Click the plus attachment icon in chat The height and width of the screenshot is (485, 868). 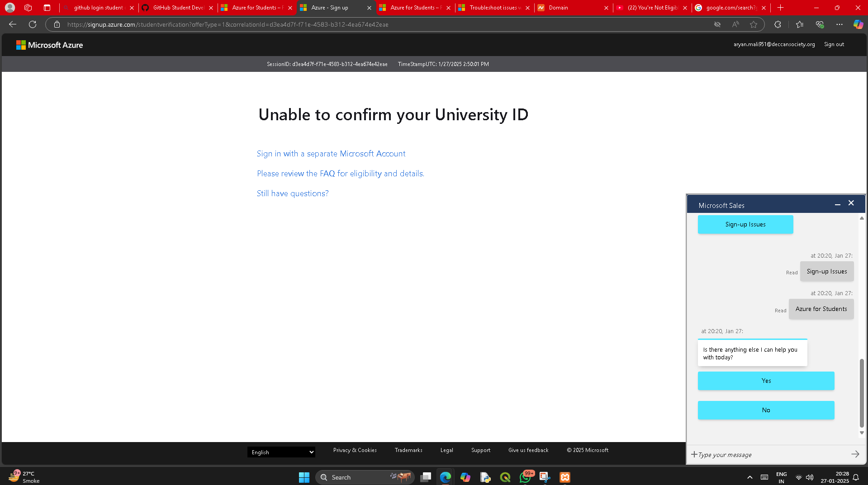[x=694, y=454]
